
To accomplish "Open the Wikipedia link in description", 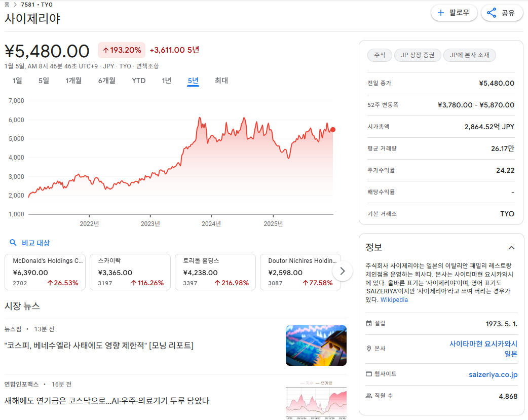I will (394, 300).
